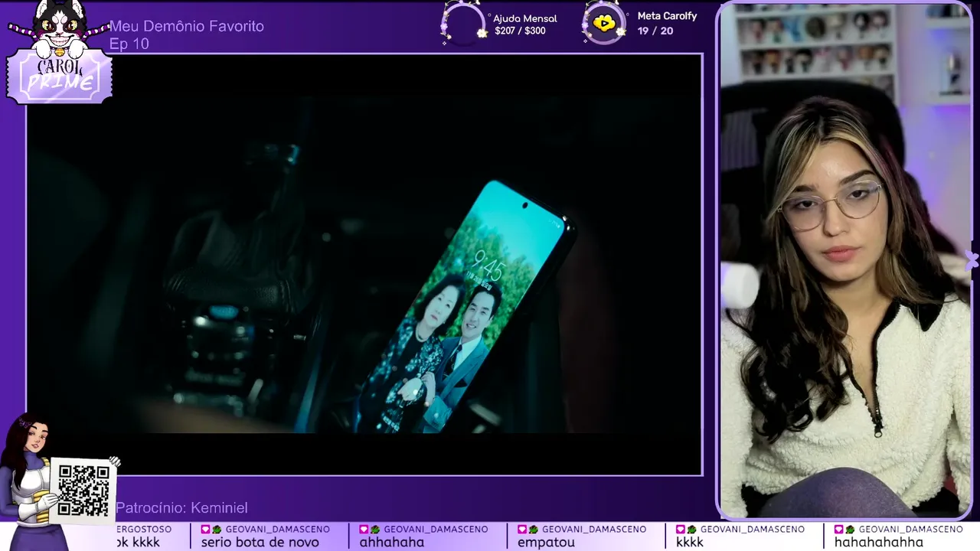Click the streamer webcam feed
The height and width of the screenshot is (551, 980).
(845, 260)
